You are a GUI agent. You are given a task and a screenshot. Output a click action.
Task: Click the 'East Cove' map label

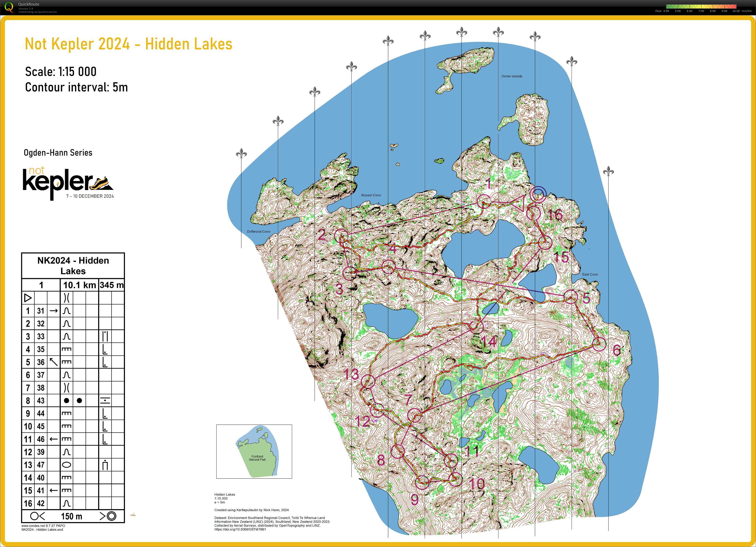[590, 274]
